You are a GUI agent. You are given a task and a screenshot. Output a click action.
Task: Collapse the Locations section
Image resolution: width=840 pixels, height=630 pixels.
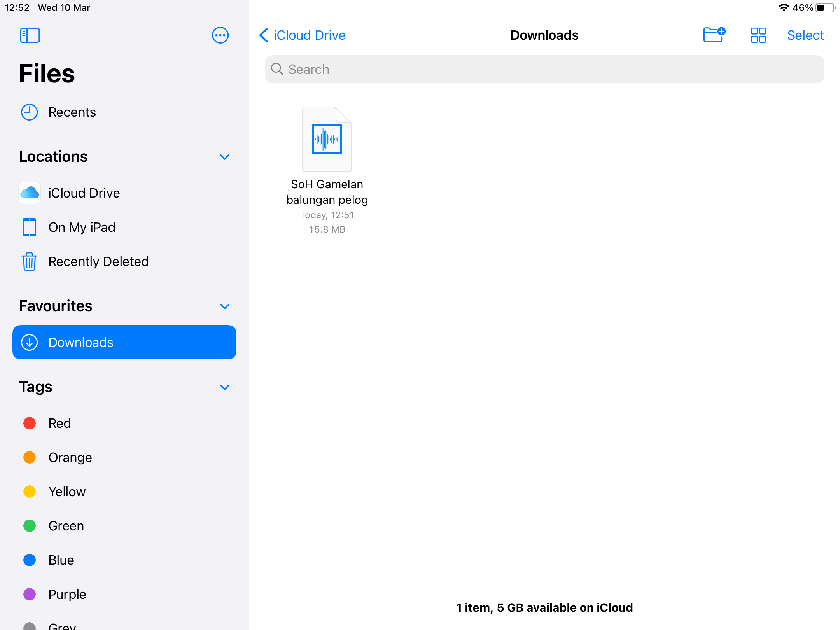[x=225, y=157]
